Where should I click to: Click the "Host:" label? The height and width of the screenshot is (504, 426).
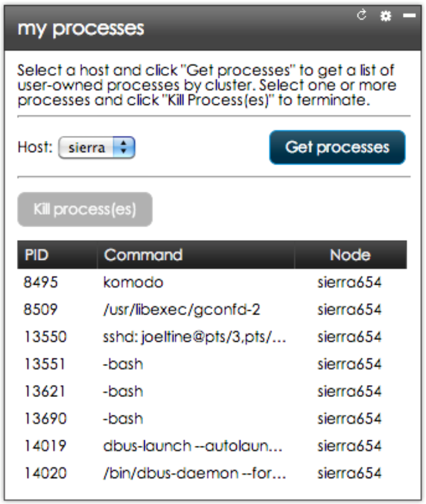(x=35, y=148)
